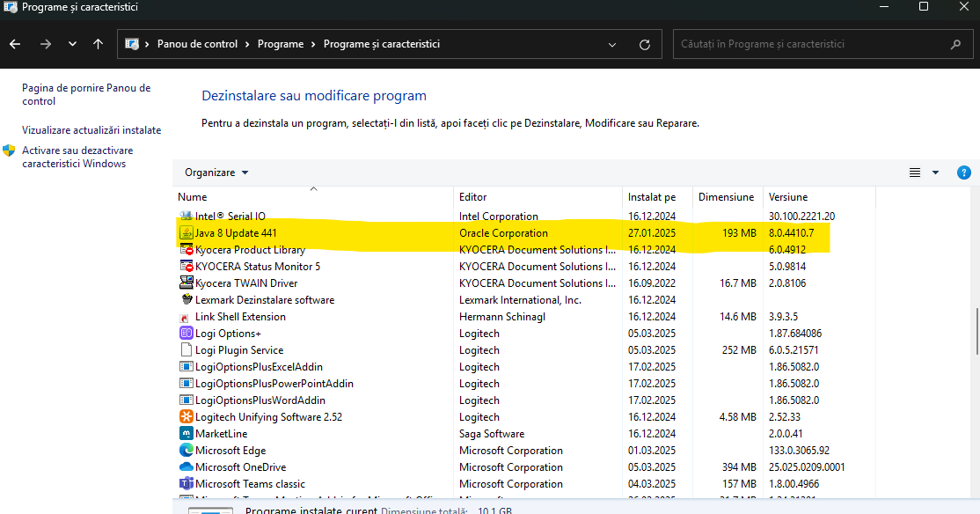This screenshot has width=980, height=514.
Task: Select Microsoft Edge name text
Action: coord(230,451)
